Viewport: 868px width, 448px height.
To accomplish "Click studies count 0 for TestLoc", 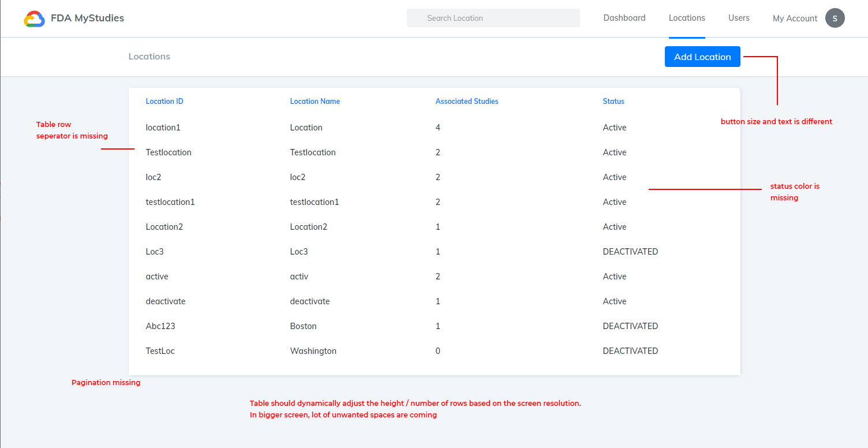I will (x=438, y=351).
